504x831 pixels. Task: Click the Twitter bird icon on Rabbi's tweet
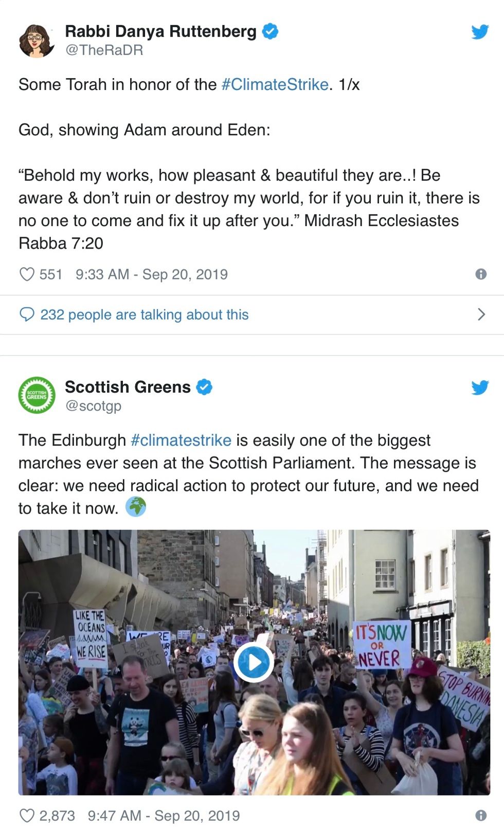pos(480,32)
